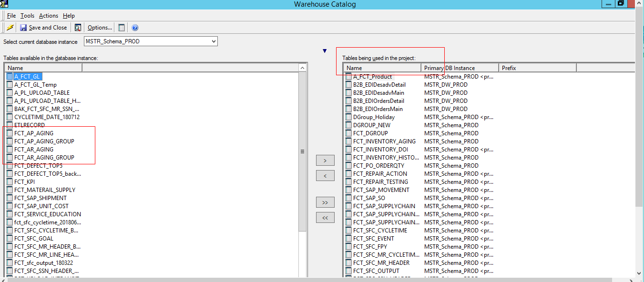This screenshot has height=282, width=644.
Task: Click the Primary DB Instance column header
Action: tap(460, 68)
